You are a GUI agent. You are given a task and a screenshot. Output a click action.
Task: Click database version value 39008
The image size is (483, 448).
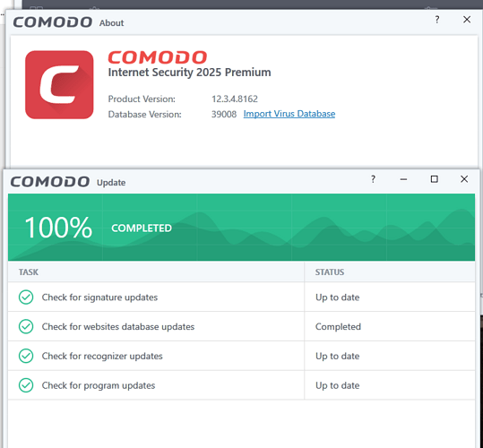224,114
